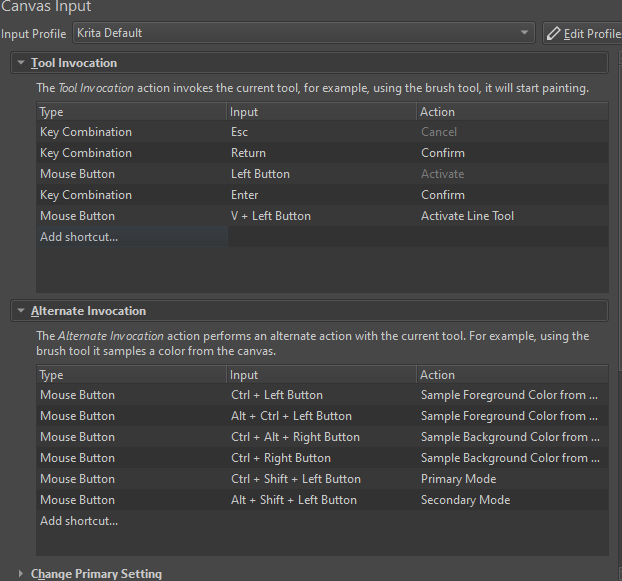This screenshot has width=622, height=581.
Task: Click the Primary Mode action entry
Action: (458, 479)
